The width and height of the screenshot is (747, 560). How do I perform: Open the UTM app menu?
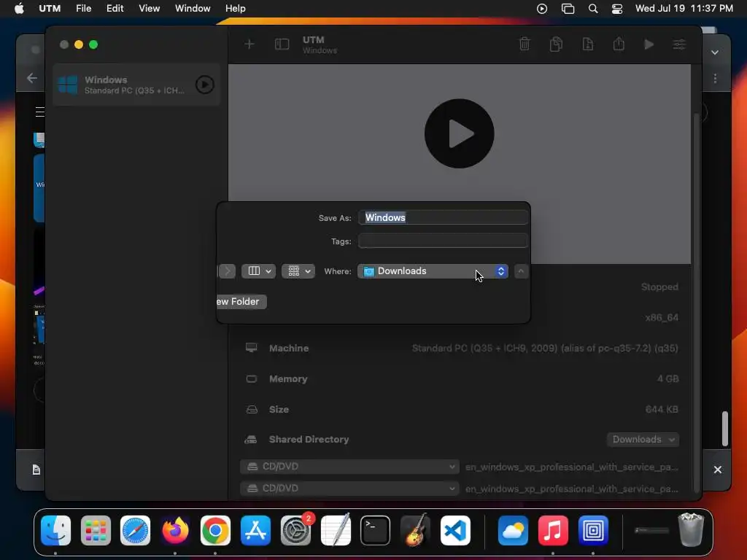(50, 9)
